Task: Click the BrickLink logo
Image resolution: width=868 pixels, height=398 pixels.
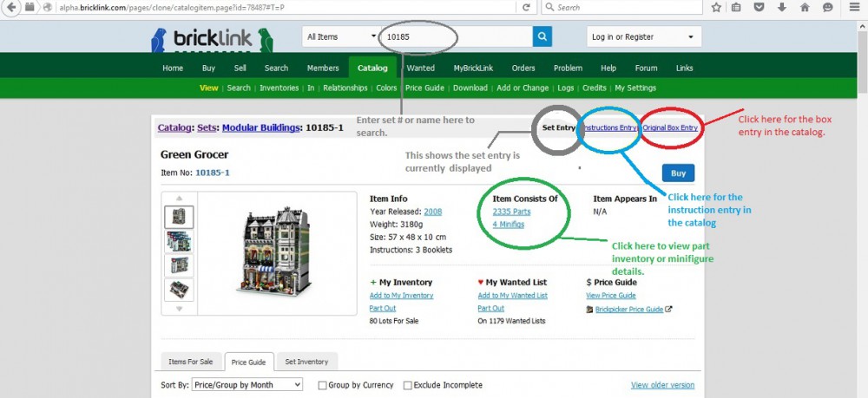Action: pyautogui.click(x=212, y=40)
